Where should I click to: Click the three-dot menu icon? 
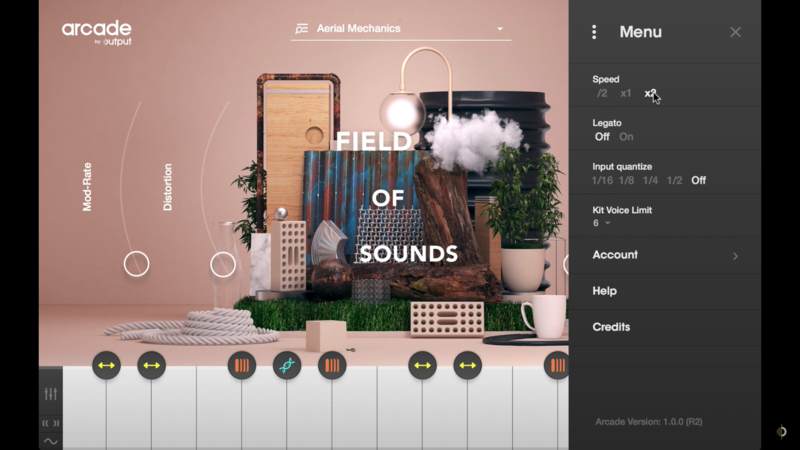(594, 32)
